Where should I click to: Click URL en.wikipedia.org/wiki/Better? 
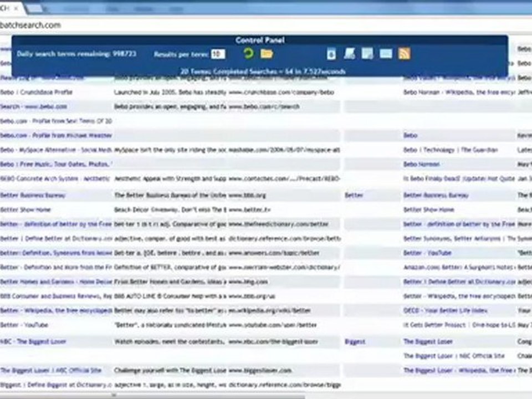point(270,310)
